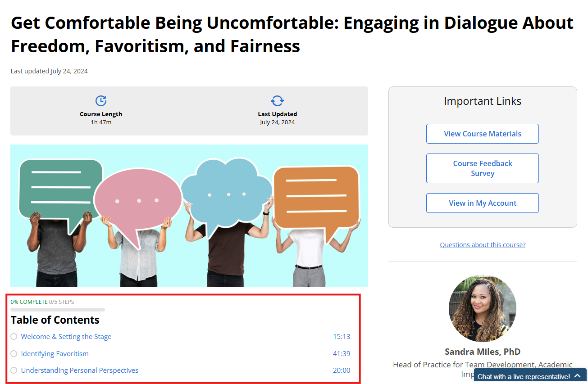
Task: Launch the Course Feedback Survey
Action: point(482,168)
